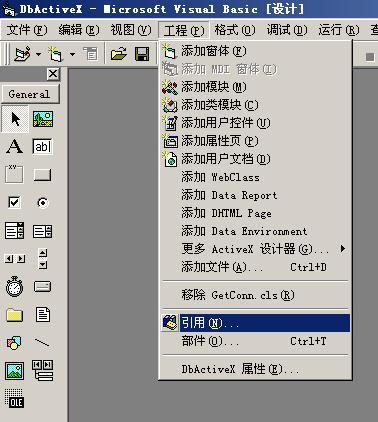Click the Add Project toolbar icon
378x422 pixels.
[x=22, y=54]
